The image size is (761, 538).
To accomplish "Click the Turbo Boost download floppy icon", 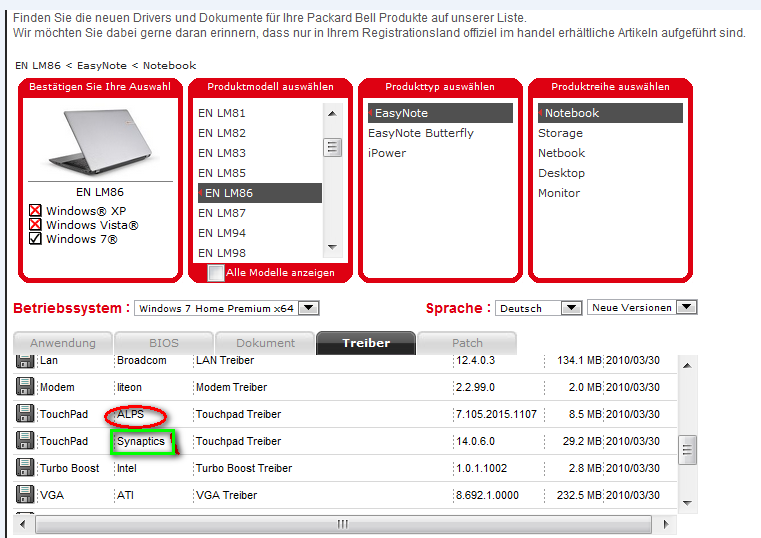I will pyautogui.click(x=25, y=467).
